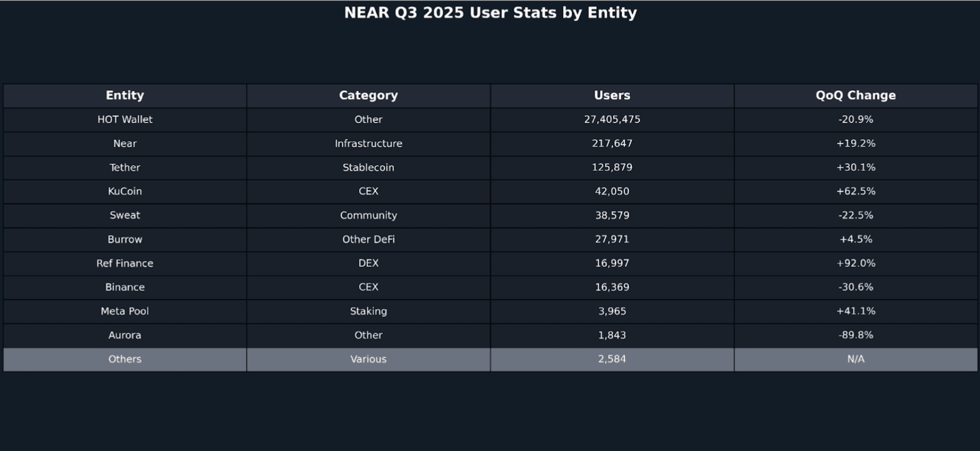Screen dimensions: 980x451
Task: Click the QoQ Change column header
Action: [x=855, y=95]
